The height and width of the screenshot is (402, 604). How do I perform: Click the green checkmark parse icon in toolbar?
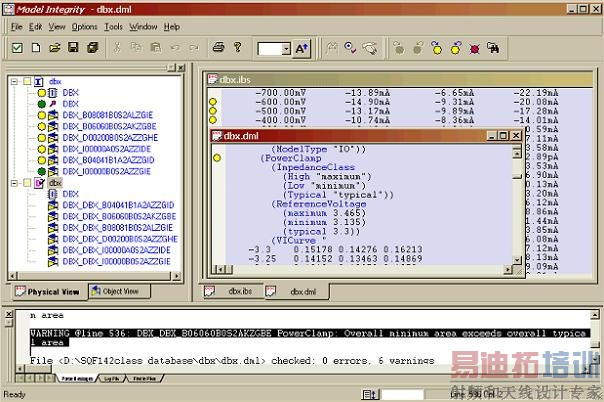click(x=17, y=48)
